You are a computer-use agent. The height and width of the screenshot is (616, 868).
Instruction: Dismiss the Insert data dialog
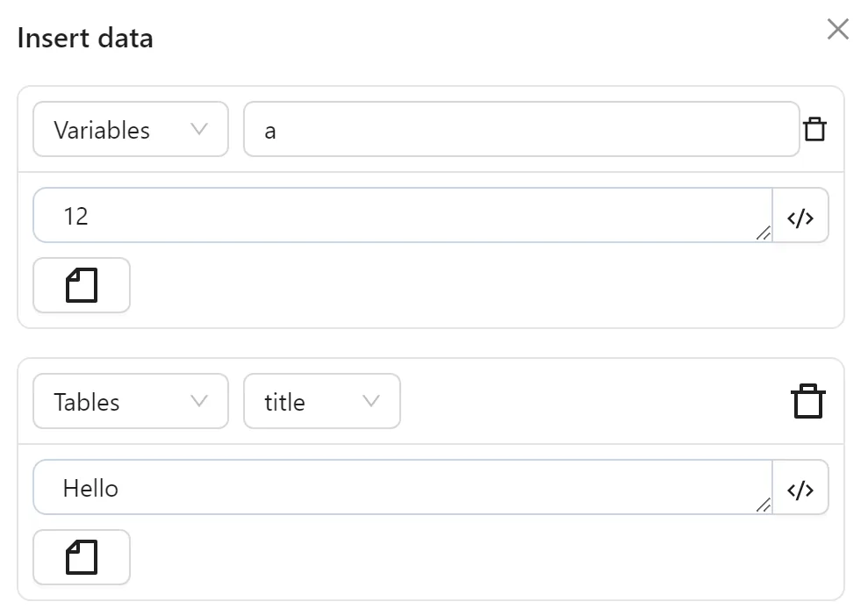(837, 29)
